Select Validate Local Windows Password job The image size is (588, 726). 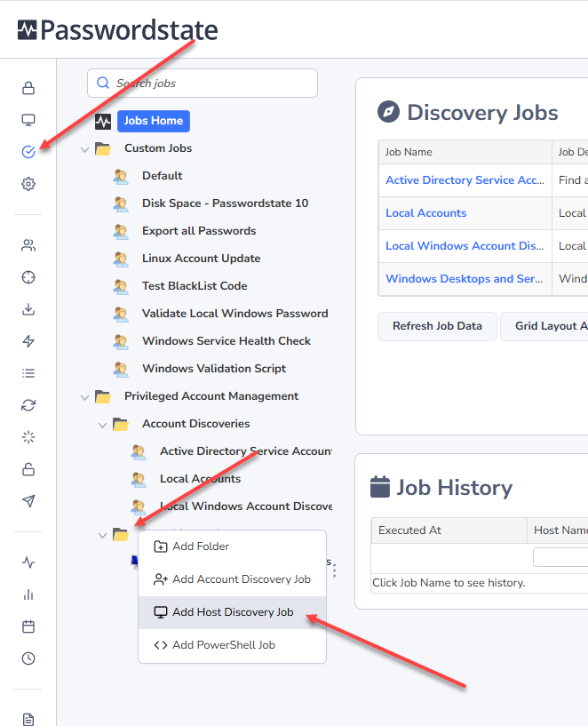(x=235, y=314)
